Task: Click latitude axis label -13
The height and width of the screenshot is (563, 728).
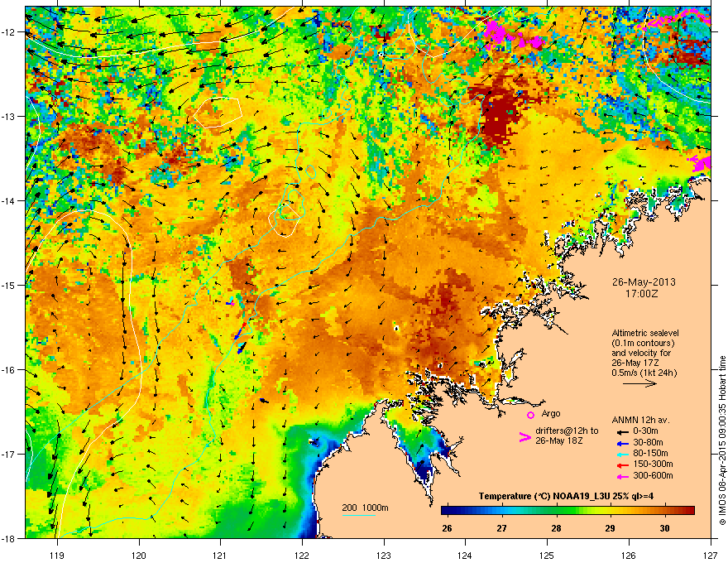Action: 9,116
